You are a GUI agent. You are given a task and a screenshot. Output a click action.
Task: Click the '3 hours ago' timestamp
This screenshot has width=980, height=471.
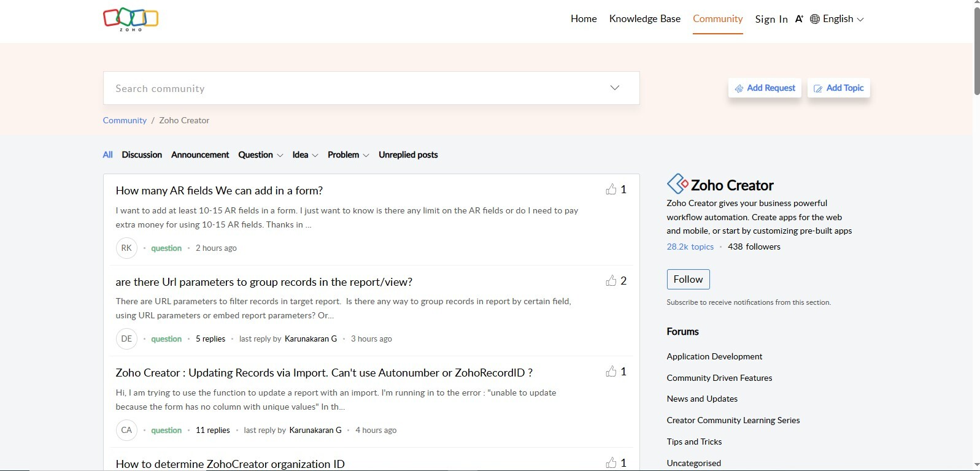(371, 339)
